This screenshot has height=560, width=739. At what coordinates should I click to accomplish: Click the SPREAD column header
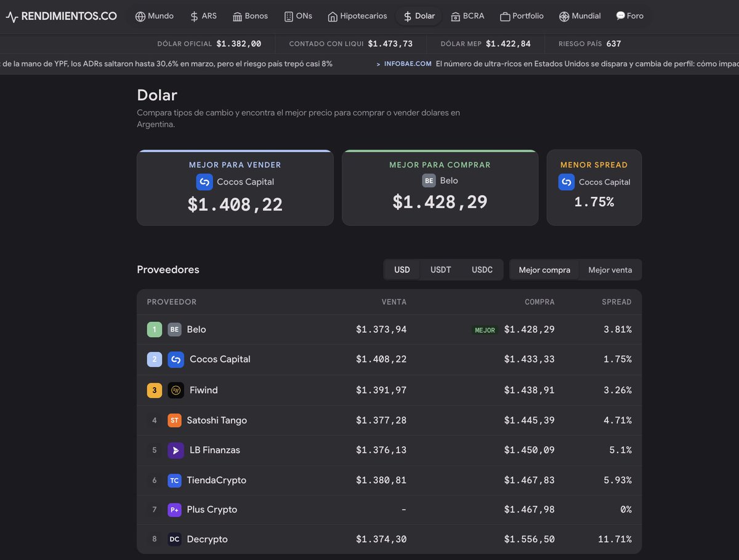click(616, 302)
